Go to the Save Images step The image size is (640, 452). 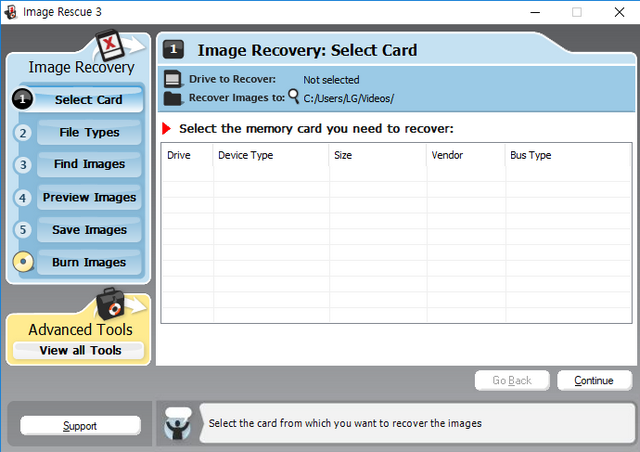point(89,230)
